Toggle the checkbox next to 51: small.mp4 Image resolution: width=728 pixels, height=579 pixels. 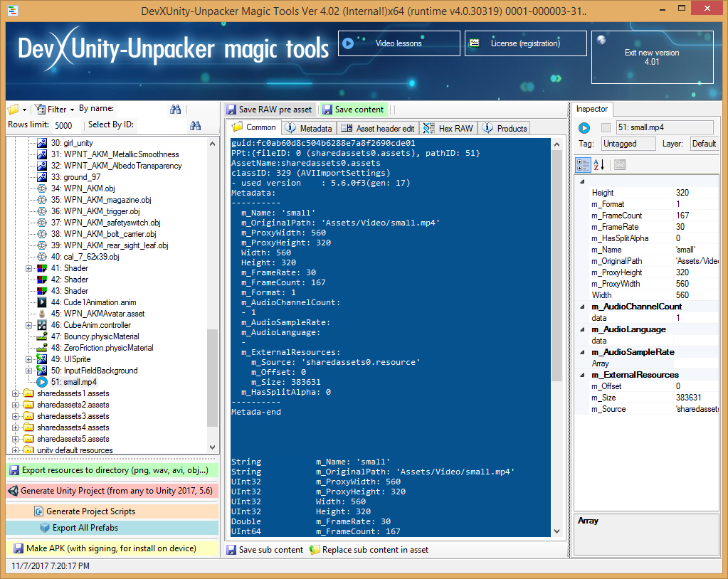click(x=606, y=127)
